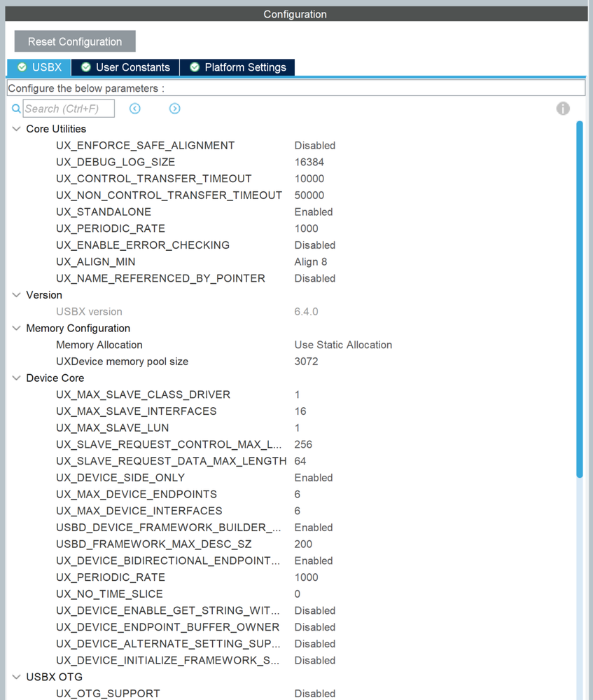
Task: Edit UX_MAX_SLAVE_INTERFACES value 16
Action: pyautogui.click(x=300, y=411)
